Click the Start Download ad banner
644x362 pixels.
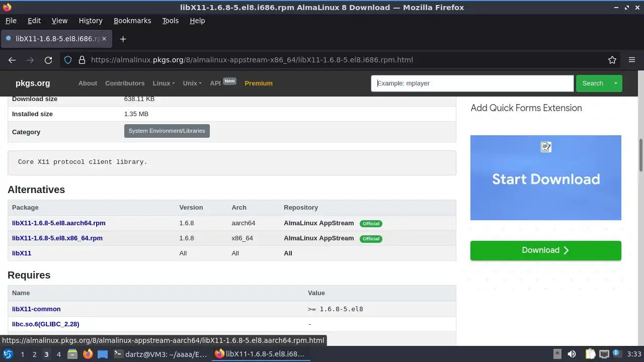546,177
